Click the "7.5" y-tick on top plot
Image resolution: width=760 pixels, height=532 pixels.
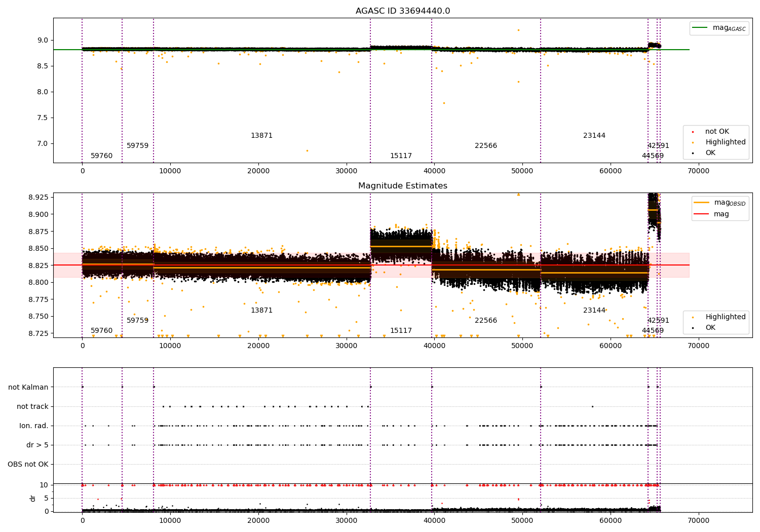point(43,118)
